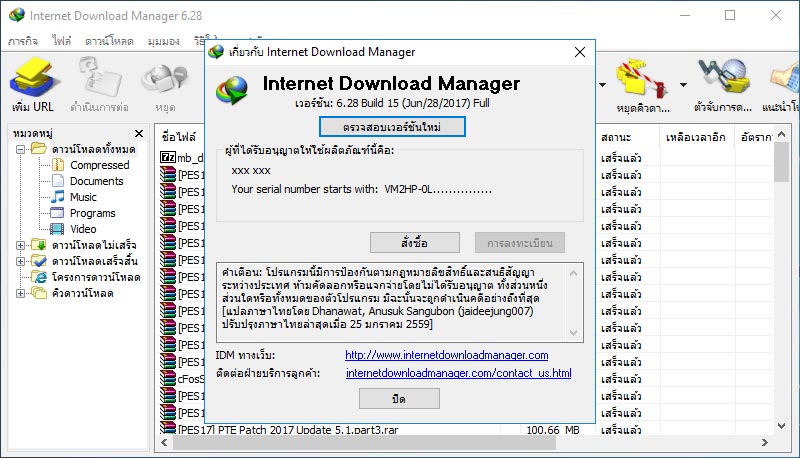
Task: Click the licensed name xxx xxx
Action: pos(251,170)
